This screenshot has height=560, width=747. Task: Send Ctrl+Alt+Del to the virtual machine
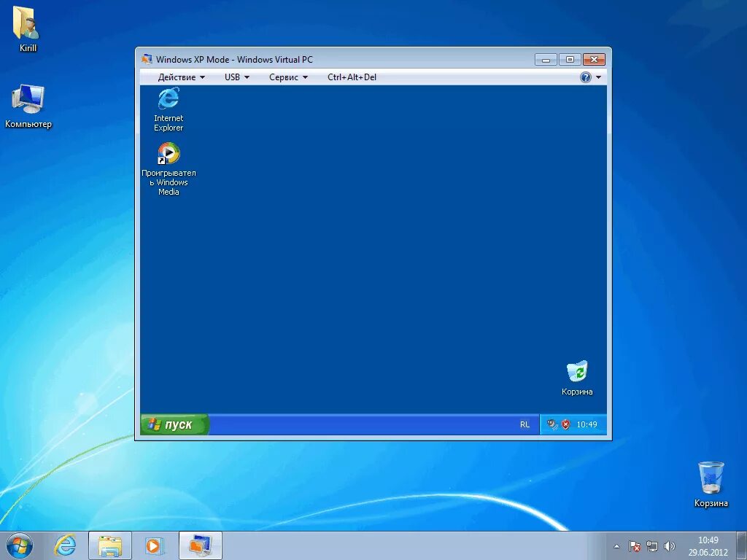[x=352, y=77]
